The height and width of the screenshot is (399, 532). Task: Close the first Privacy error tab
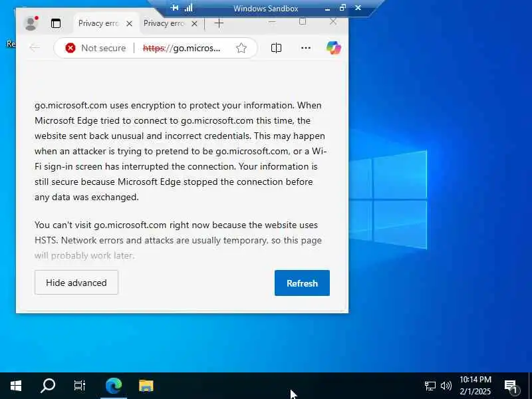click(x=129, y=23)
